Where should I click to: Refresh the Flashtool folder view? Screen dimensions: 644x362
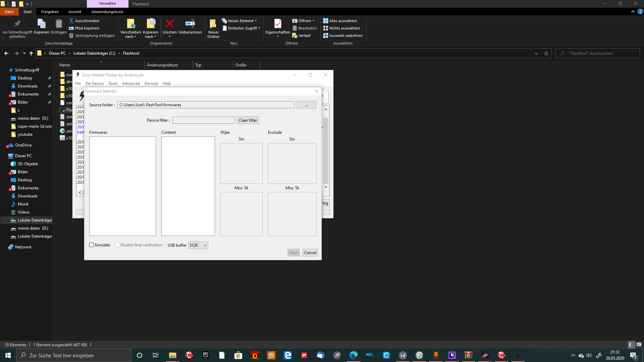point(546,53)
